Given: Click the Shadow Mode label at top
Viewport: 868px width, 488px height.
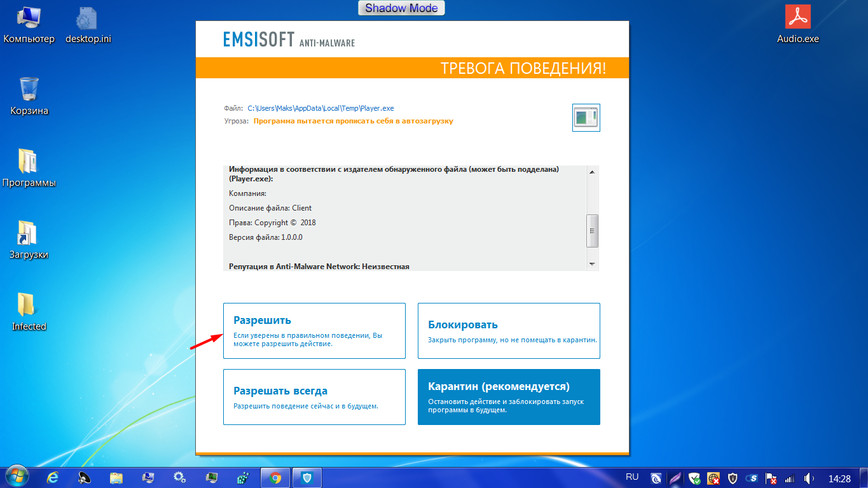Looking at the screenshot, I should (x=401, y=8).
